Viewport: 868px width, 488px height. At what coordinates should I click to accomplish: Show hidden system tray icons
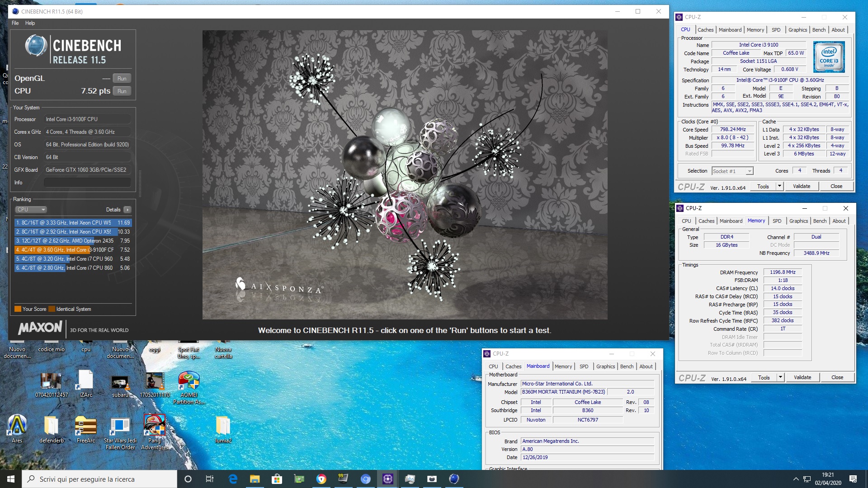[796, 479]
